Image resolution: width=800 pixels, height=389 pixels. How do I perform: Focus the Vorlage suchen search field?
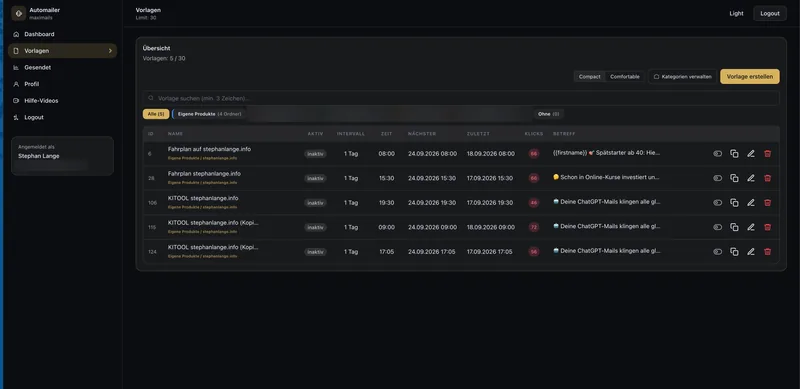(461, 98)
